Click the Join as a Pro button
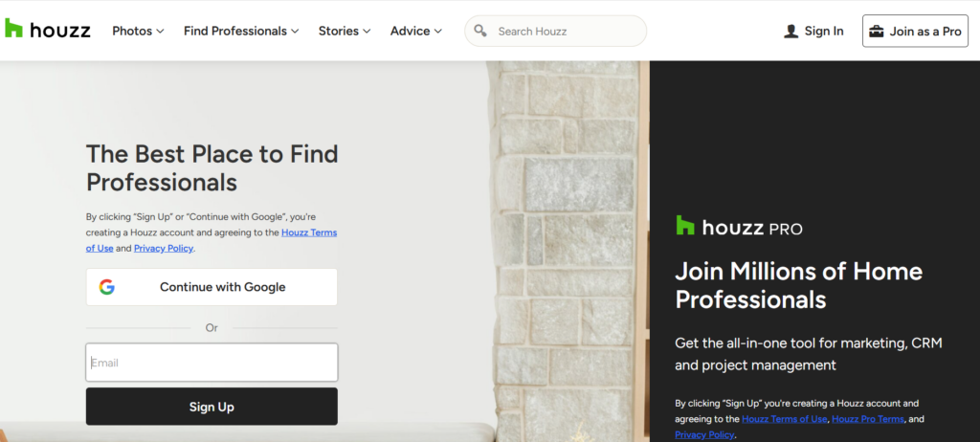 click(x=915, y=32)
